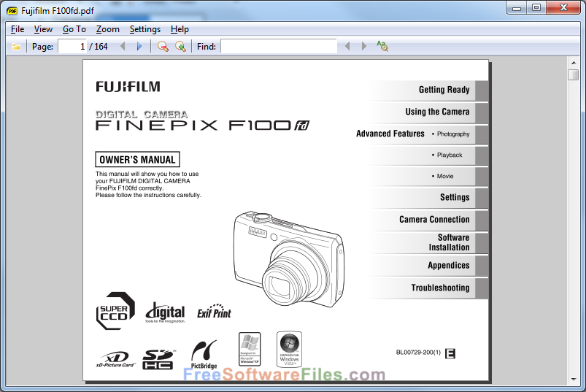
Task: Open the Help menu
Action: click(180, 29)
